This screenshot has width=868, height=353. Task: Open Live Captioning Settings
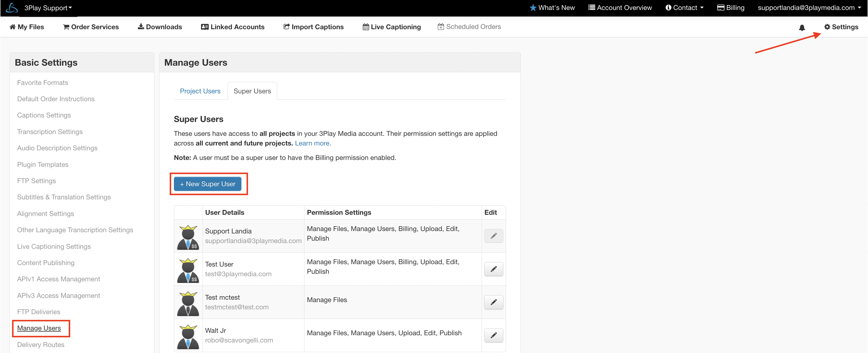(x=54, y=246)
